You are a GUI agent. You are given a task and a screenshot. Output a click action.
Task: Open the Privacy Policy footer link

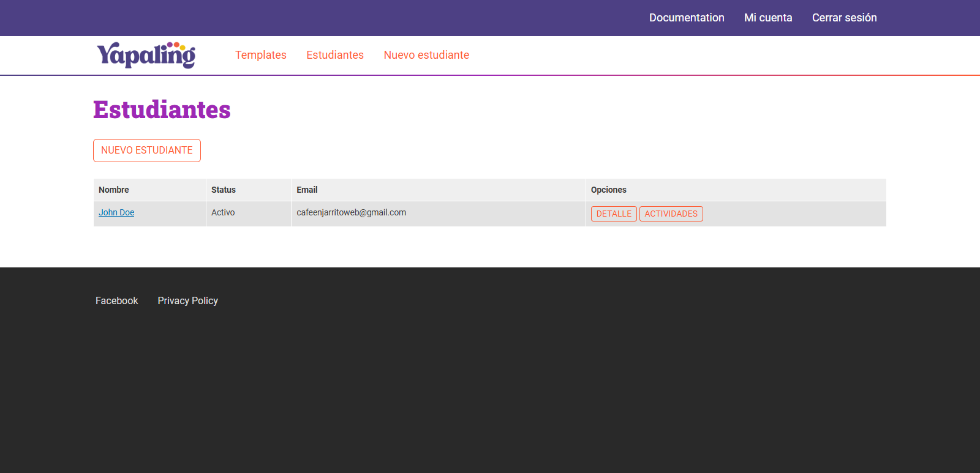(187, 300)
